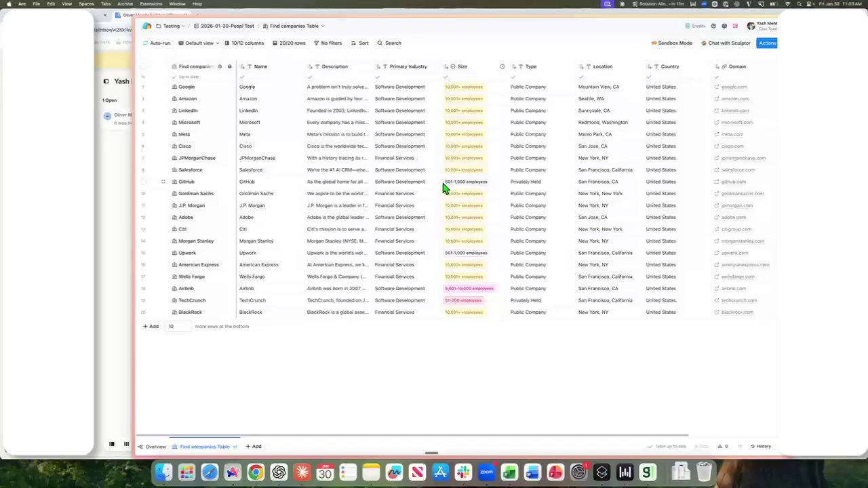Click the Clay logo icon
Viewport: 868px width, 488px height.
click(x=146, y=26)
